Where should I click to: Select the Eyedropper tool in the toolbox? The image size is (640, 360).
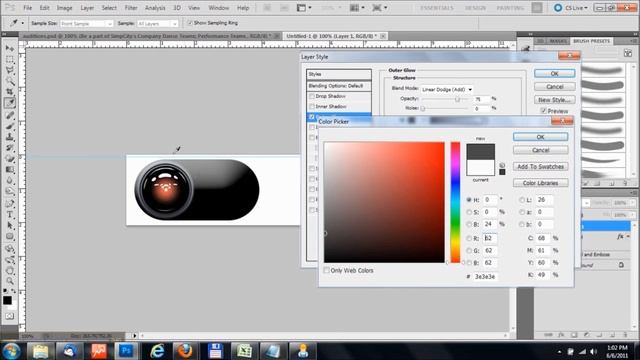coord(9,103)
